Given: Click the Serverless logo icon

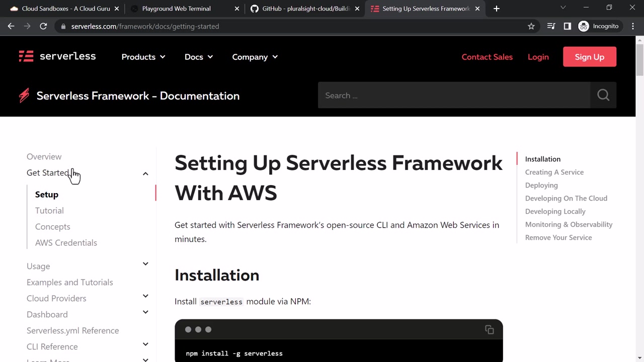Looking at the screenshot, I should [x=26, y=56].
